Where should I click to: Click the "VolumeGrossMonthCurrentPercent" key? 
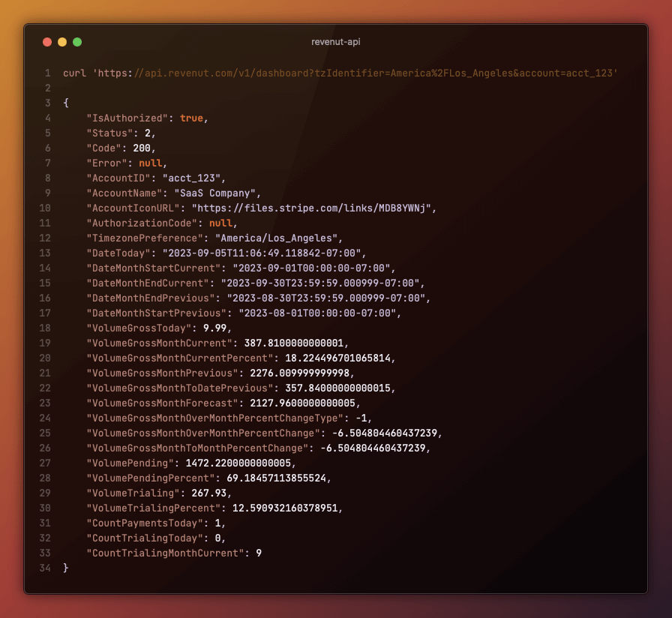[179, 358]
